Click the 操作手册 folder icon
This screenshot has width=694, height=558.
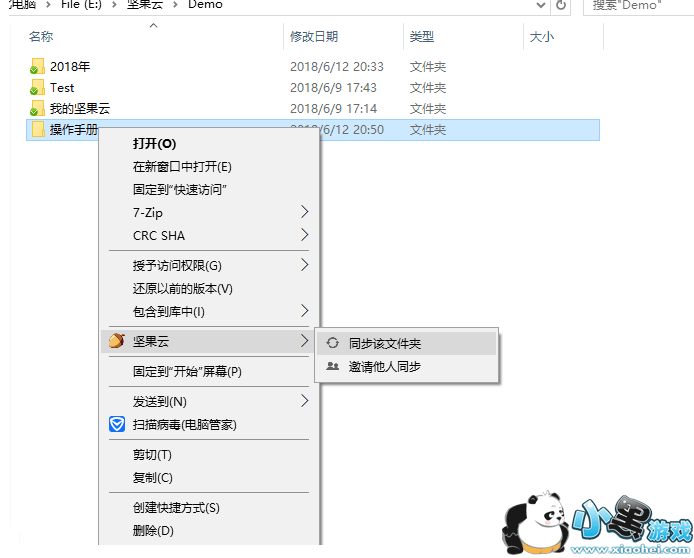38,129
